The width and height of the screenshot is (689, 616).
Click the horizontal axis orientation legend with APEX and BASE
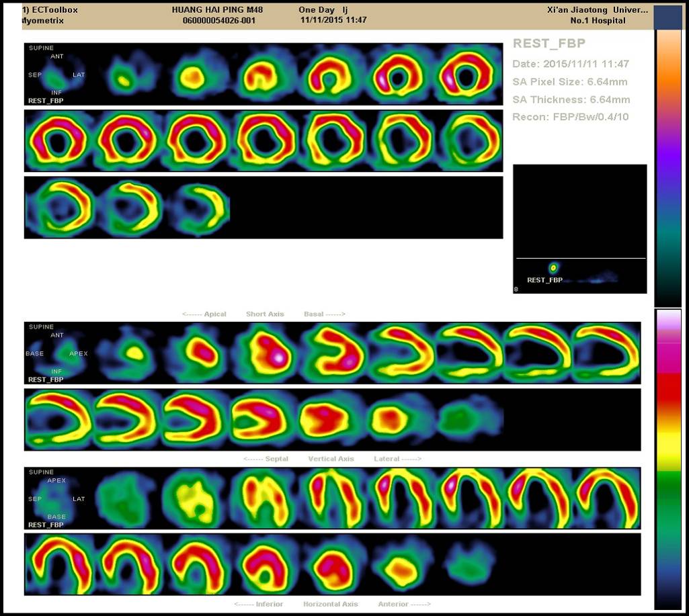click(56, 498)
